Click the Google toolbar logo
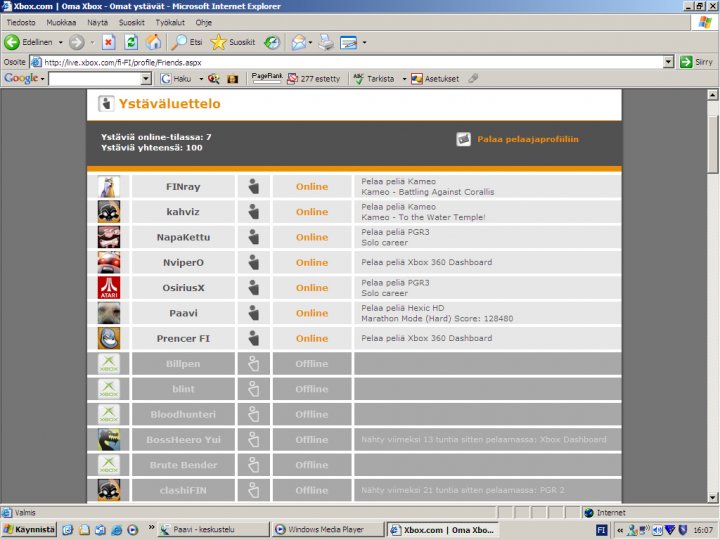Viewport: 720px width, 540px height. click(21, 79)
